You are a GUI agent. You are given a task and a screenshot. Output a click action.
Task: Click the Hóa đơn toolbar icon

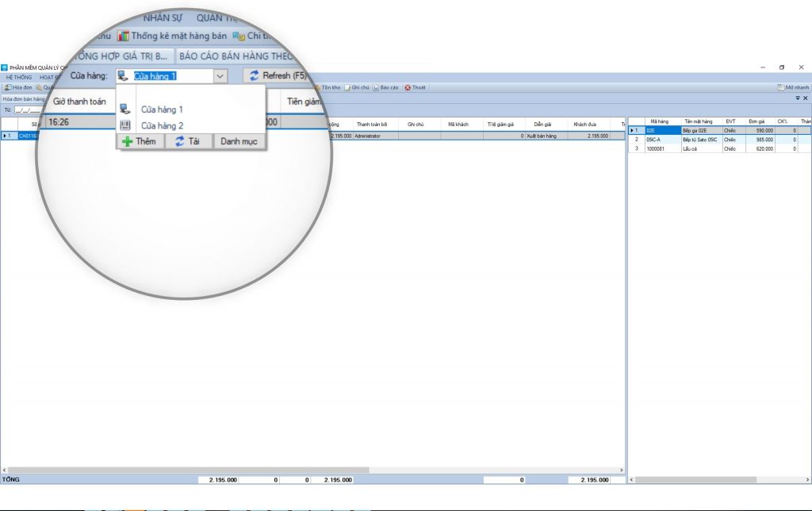(x=7, y=87)
